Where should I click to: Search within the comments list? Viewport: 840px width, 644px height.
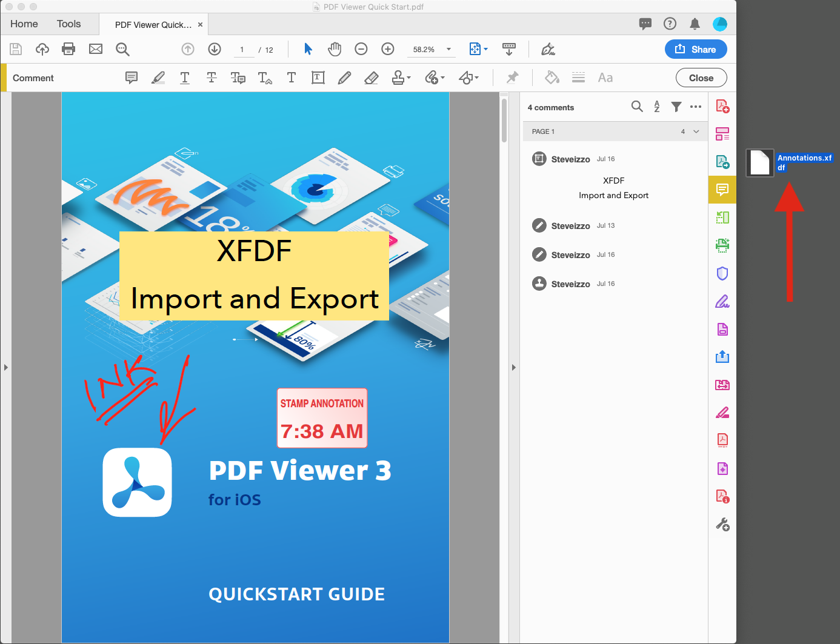tap(637, 107)
